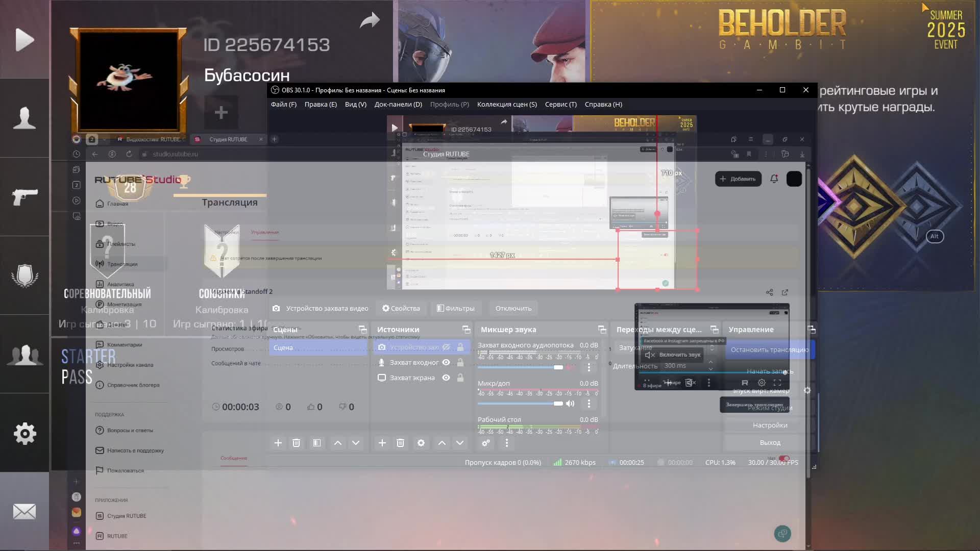Open the Док-панели (D) menu
This screenshot has width=980, height=551.
pyautogui.click(x=398, y=104)
